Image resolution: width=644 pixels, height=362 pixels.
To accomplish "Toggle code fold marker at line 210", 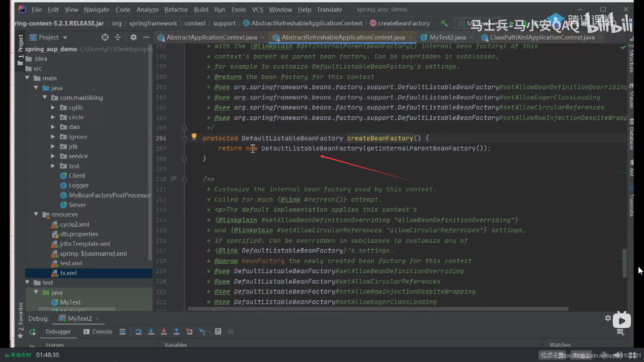I will coord(184,180).
